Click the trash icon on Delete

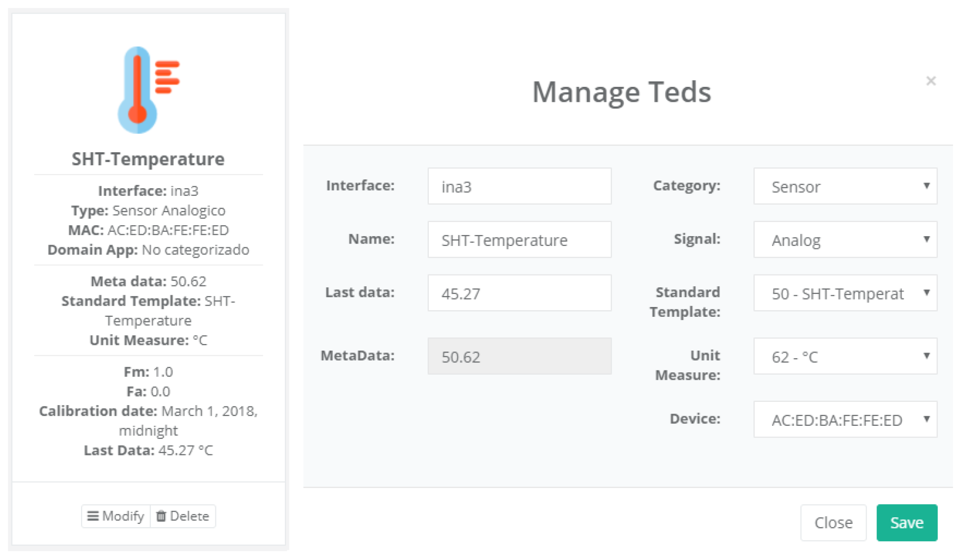161,516
